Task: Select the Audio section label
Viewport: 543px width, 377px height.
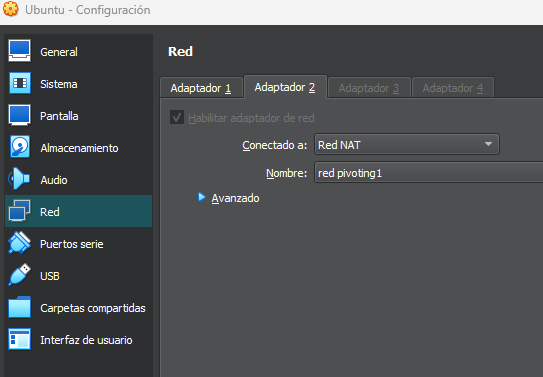Action: (54, 180)
